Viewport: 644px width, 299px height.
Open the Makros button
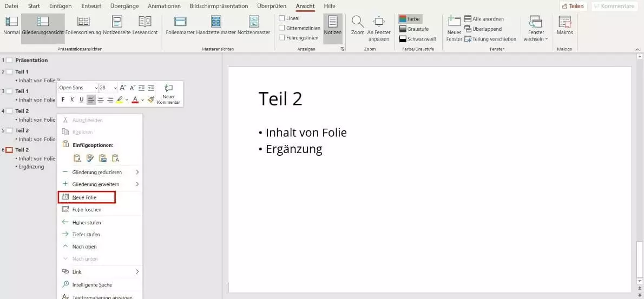coord(564,25)
